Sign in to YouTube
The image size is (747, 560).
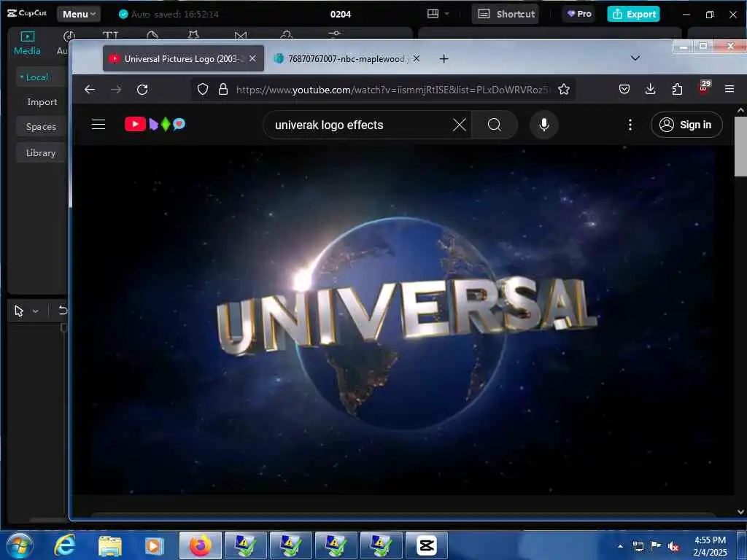coord(686,125)
